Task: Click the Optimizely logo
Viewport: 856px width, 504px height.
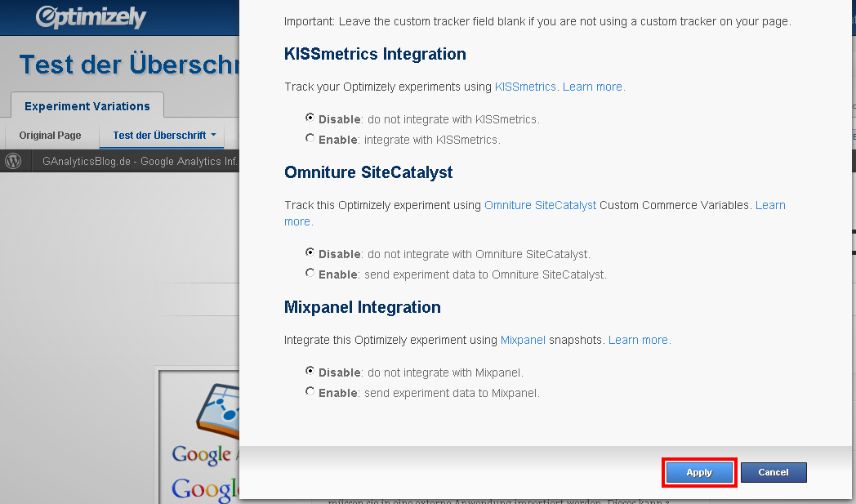Action: point(91,17)
